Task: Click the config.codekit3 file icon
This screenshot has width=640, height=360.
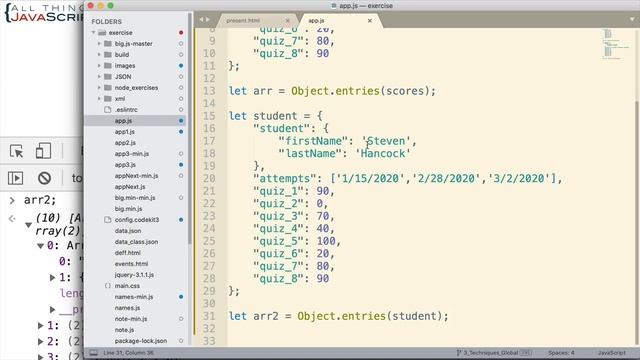Action: click(108, 220)
